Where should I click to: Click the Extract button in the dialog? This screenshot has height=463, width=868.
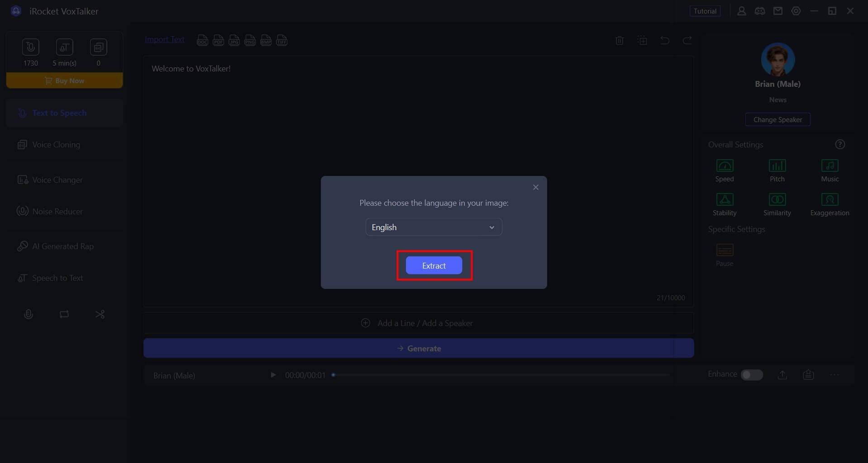click(x=434, y=265)
